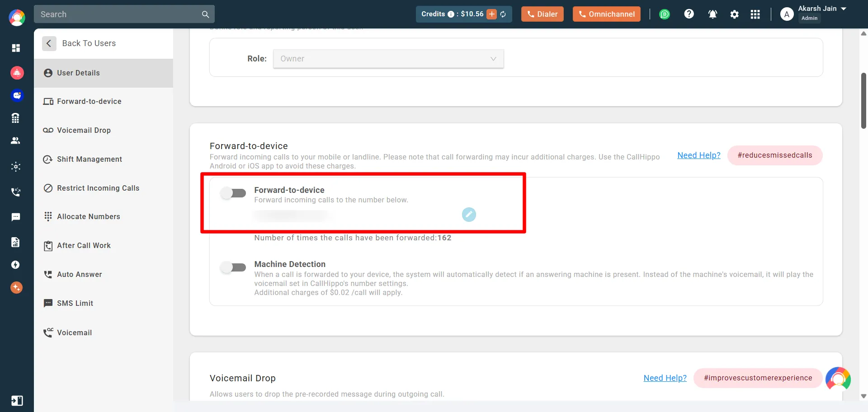Screen dimensions: 868x412
Task: Select Voicemail Drop in side menu
Action: pos(84,130)
